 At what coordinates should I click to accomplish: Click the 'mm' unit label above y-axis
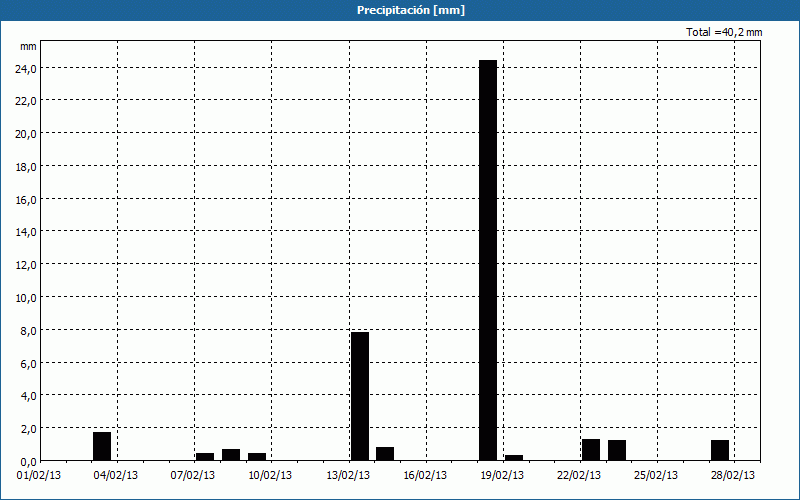tap(28, 46)
